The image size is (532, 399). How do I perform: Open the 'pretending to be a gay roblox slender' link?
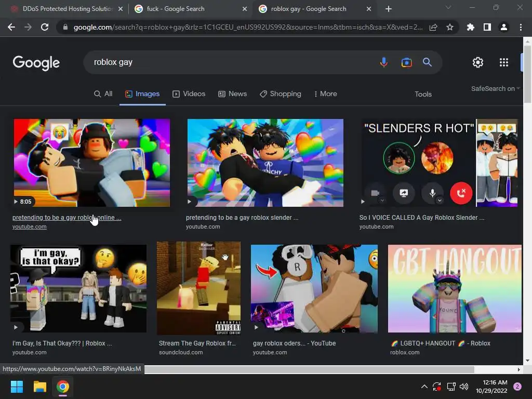click(x=242, y=218)
